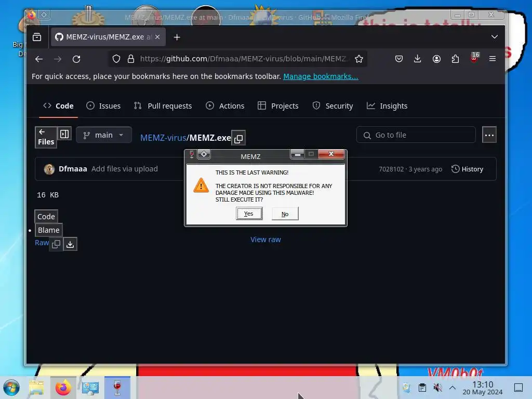Click the Firefox window diamond pin icon
Viewport: 532px width, 399px height.
(x=44, y=15)
